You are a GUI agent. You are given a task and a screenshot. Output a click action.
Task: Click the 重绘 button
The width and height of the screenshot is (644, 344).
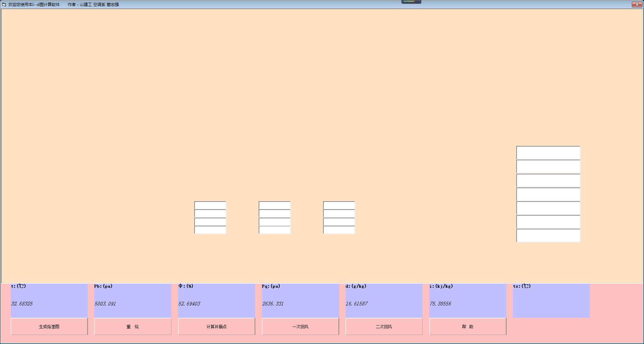tap(133, 326)
